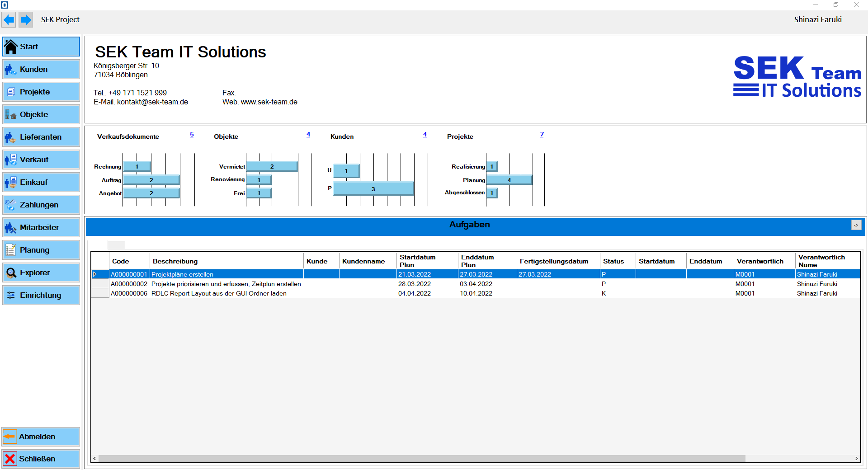Open Kunden count link 4
This screenshot has height=470, width=868.
click(425, 134)
